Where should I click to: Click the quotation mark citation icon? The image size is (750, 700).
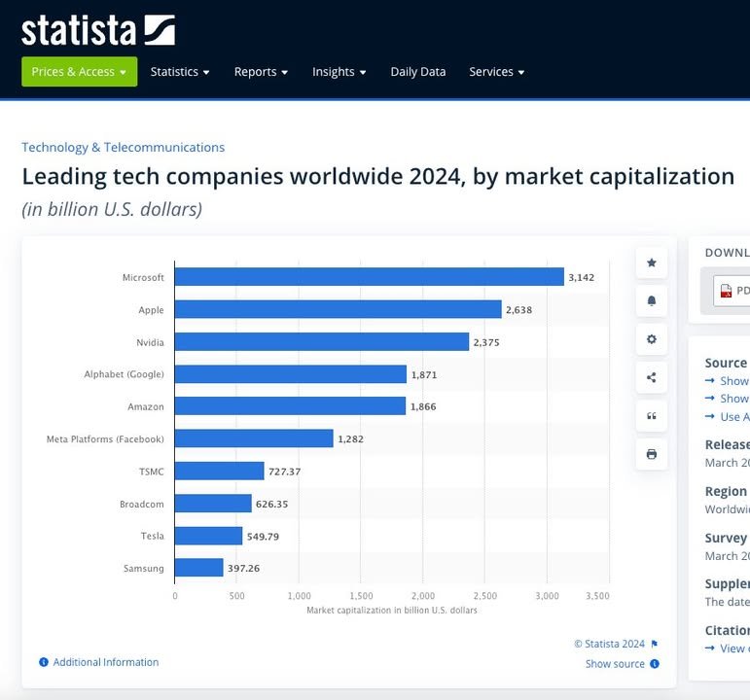coord(651,416)
